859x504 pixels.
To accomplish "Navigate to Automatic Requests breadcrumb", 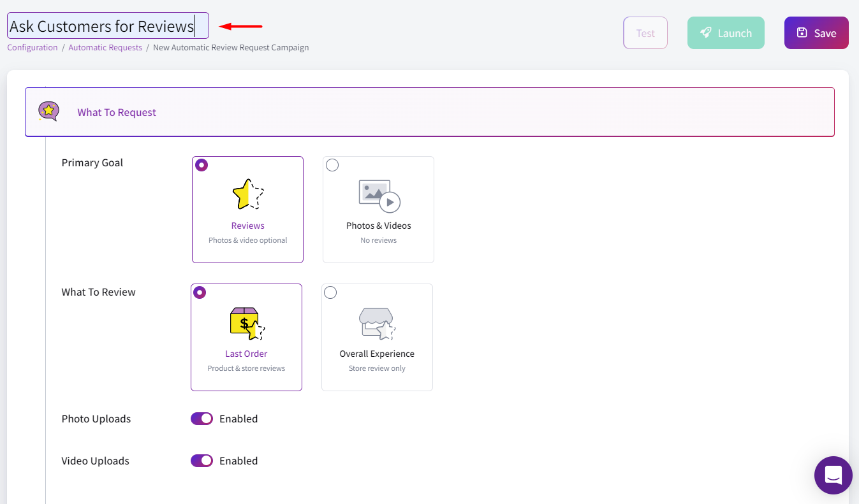I will pos(105,47).
